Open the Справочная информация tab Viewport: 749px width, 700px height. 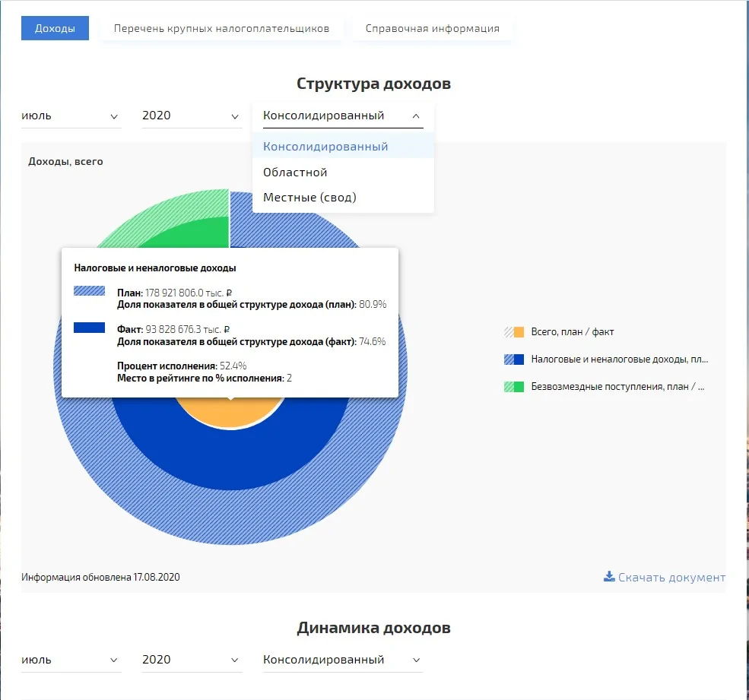tap(433, 28)
